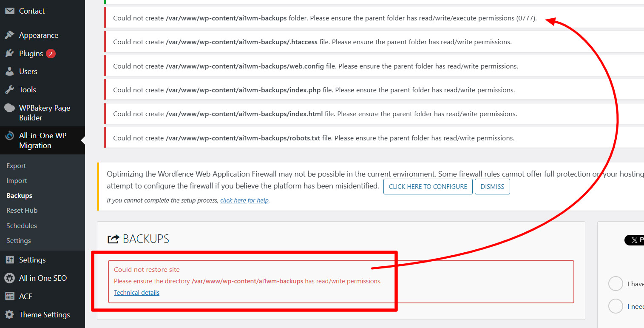Open the migration plugin Settings submenu
Viewport: 644px width, 328px height.
point(18,241)
